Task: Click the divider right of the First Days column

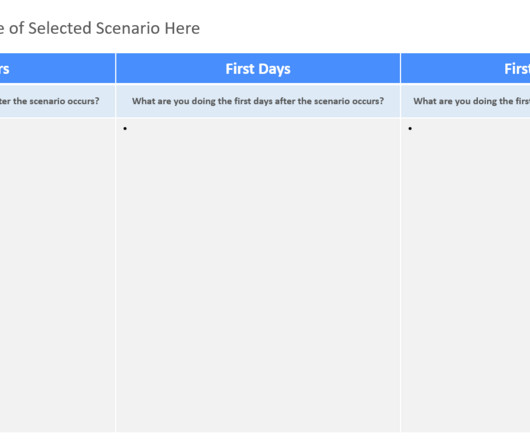Action: click(401, 242)
